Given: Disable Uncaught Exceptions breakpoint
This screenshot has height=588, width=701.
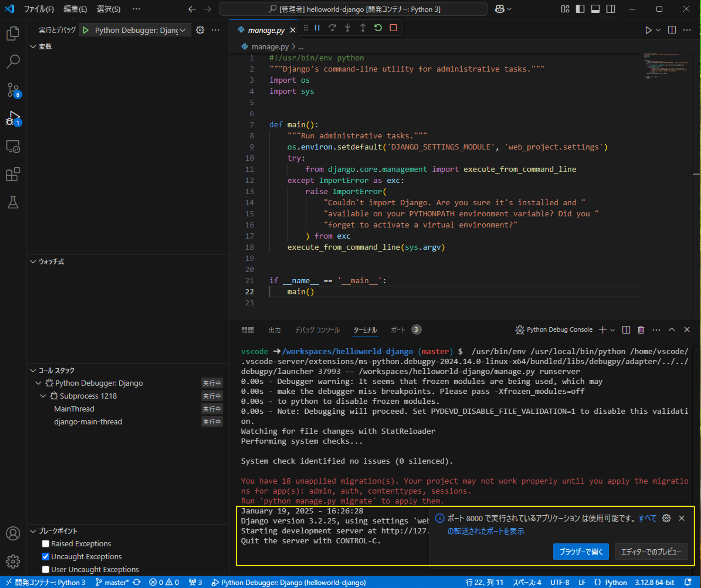Looking at the screenshot, I should pyautogui.click(x=46, y=557).
